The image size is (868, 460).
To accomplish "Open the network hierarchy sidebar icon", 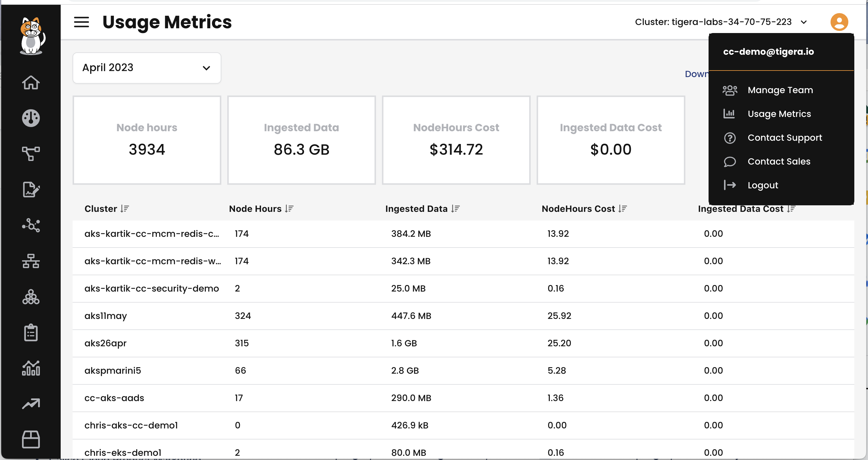I will tap(31, 261).
